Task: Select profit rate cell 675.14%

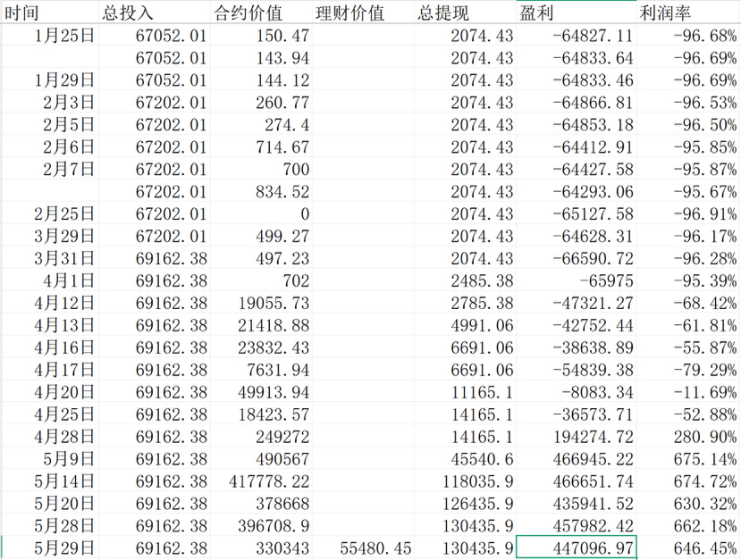Action: 688,458
